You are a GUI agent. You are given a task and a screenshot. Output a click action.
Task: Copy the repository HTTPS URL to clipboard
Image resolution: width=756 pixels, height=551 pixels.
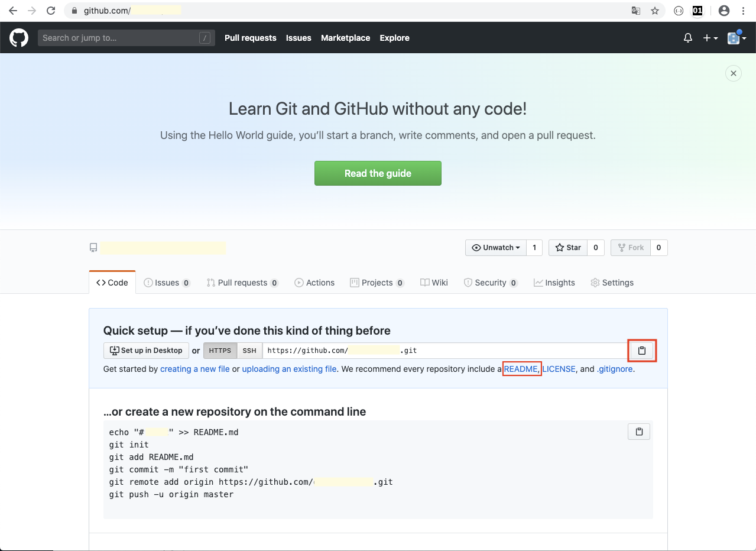tap(641, 351)
